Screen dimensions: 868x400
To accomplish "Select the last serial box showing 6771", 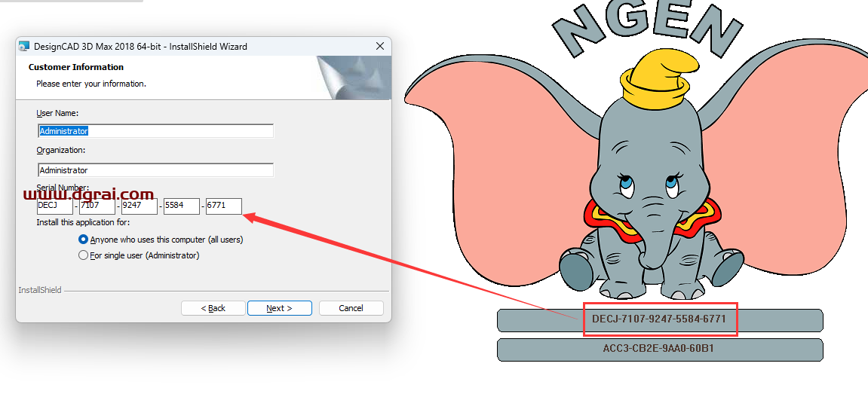I will pos(223,206).
